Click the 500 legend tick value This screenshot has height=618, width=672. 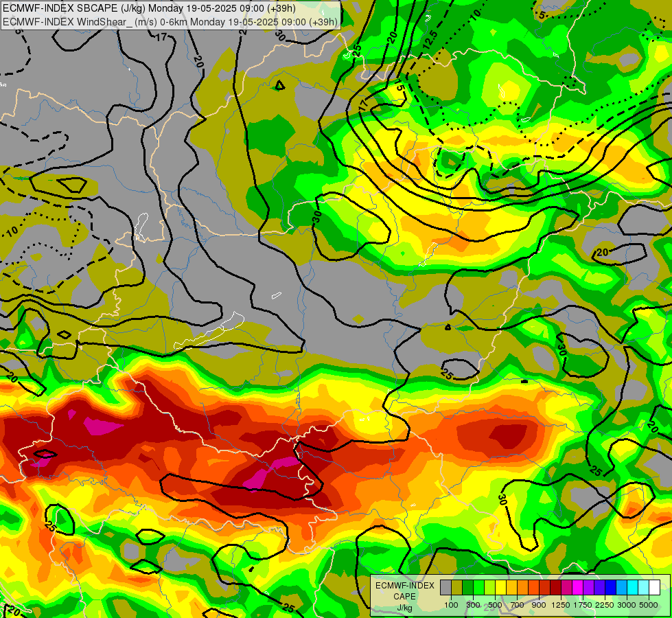click(x=495, y=605)
